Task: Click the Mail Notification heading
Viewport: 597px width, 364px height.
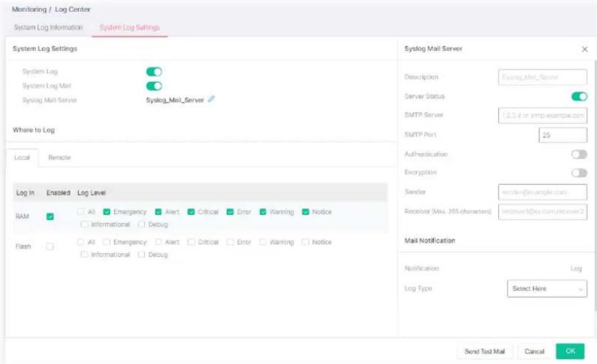Action: coord(430,241)
